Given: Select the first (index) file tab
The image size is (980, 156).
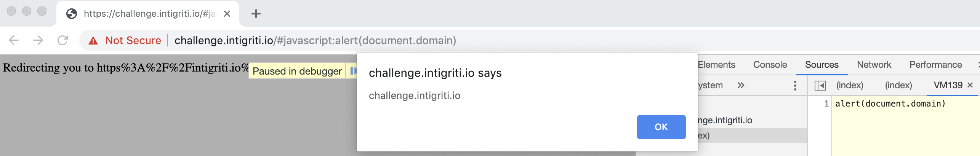Looking at the screenshot, I should pos(850,85).
